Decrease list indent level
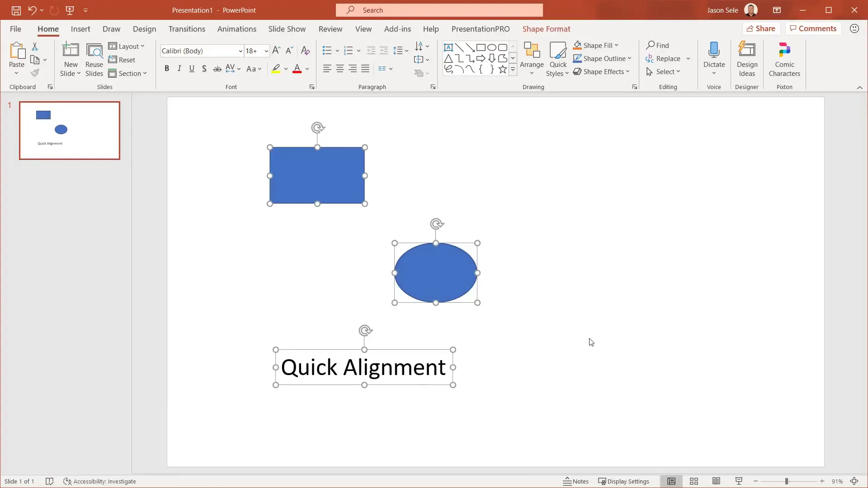868x488 pixels. [371, 50]
